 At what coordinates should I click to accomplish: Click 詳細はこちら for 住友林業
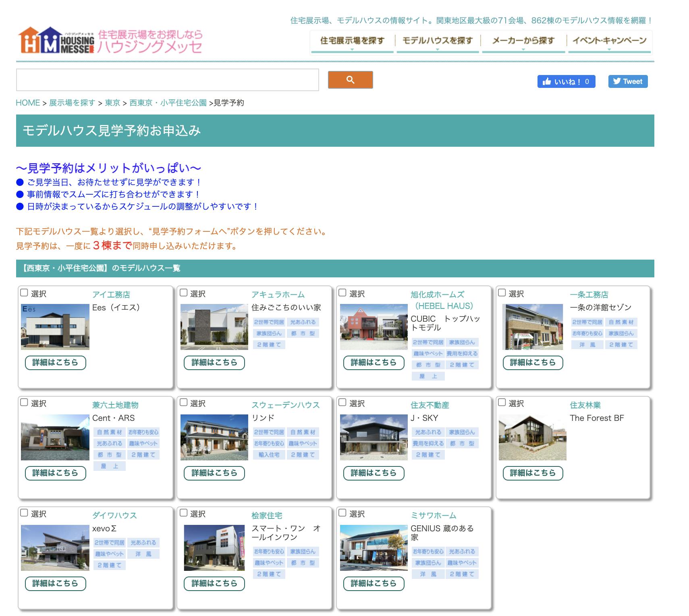pyautogui.click(x=533, y=473)
